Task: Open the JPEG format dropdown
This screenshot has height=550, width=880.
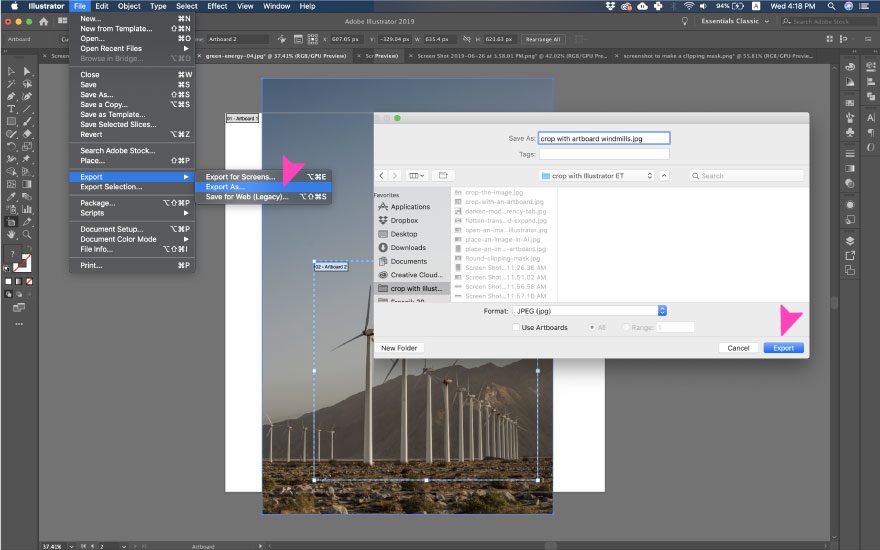Action: [589, 311]
